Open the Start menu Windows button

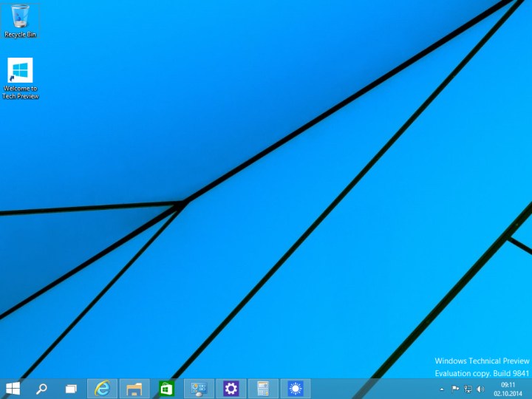(13, 389)
